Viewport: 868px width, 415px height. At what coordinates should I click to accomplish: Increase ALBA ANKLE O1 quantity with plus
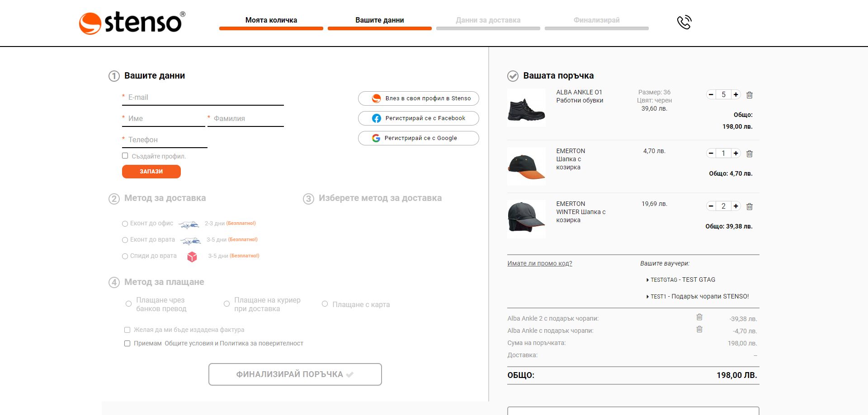click(x=736, y=94)
